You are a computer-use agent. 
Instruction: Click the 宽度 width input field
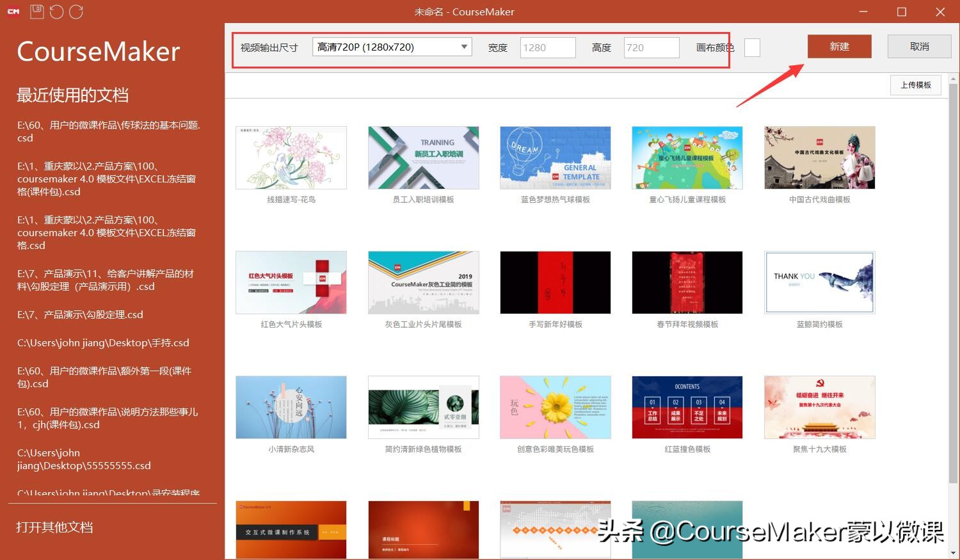pos(547,47)
